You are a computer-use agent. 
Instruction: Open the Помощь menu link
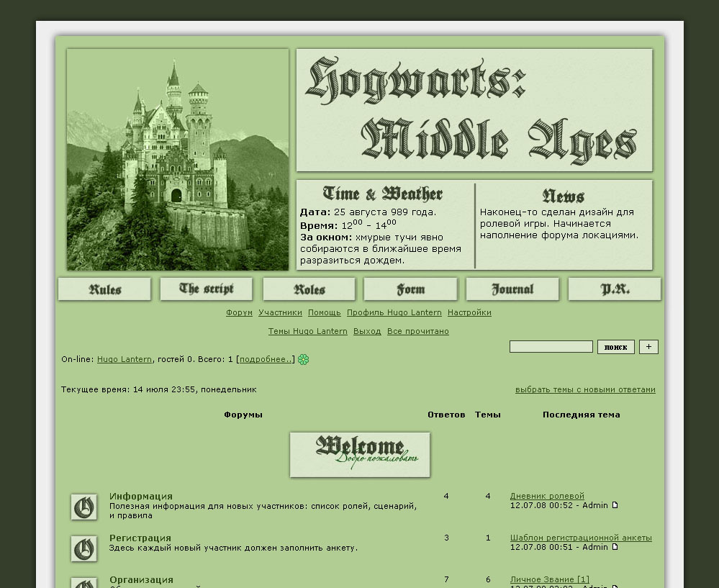tap(324, 312)
